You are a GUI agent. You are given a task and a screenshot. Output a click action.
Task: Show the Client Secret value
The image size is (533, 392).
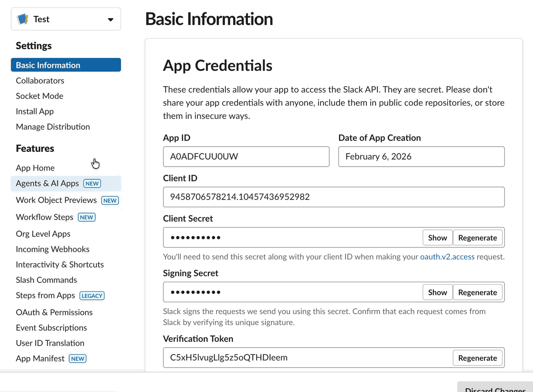(x=438, y=238)
